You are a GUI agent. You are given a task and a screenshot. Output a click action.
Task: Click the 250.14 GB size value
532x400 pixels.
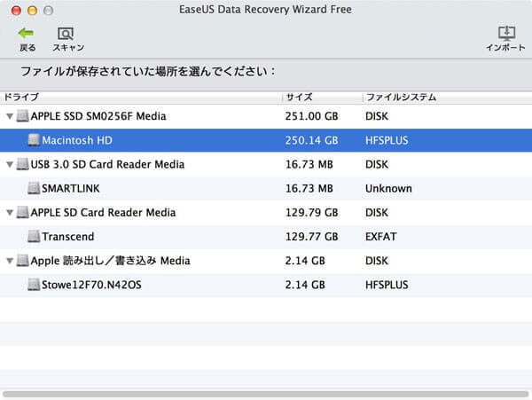click(311, 140)
